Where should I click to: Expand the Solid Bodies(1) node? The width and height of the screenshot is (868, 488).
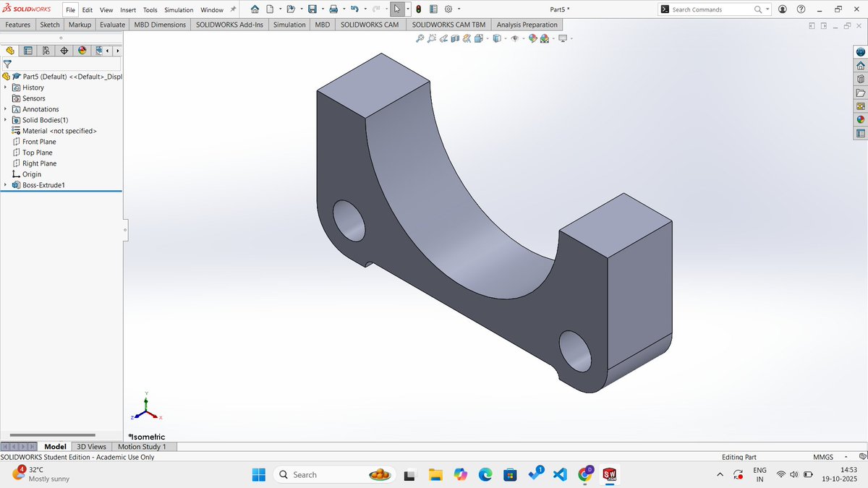click(6, 120)
